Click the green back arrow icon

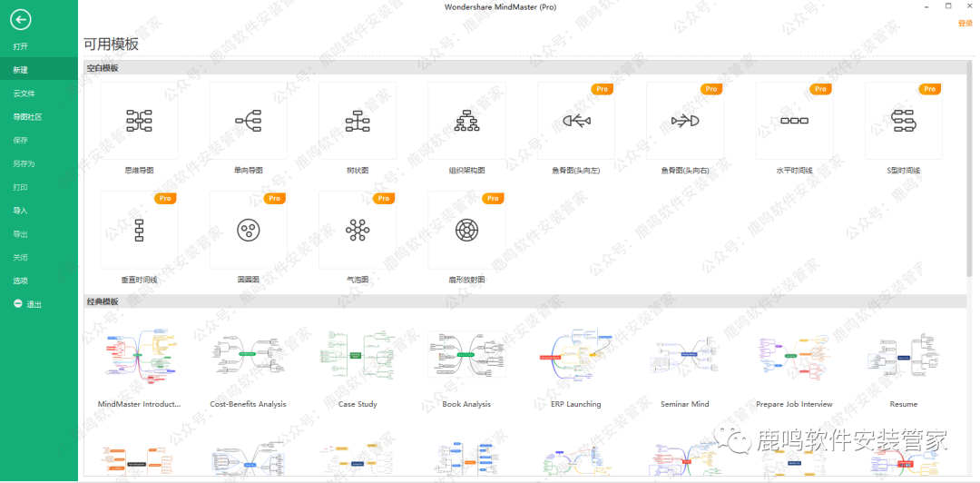tap(21, 19)
